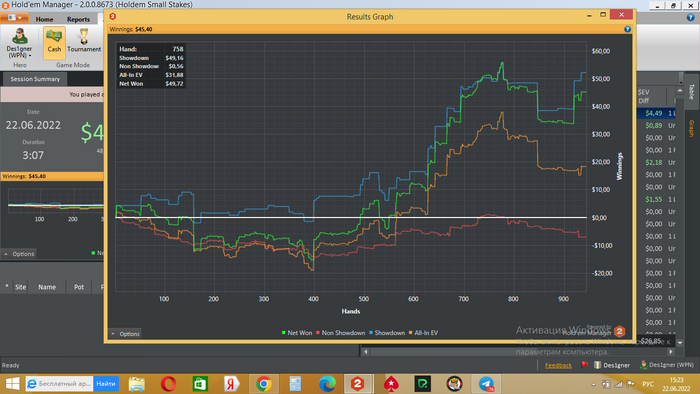Click Results Graph help question icon

(x=627, y=29)
